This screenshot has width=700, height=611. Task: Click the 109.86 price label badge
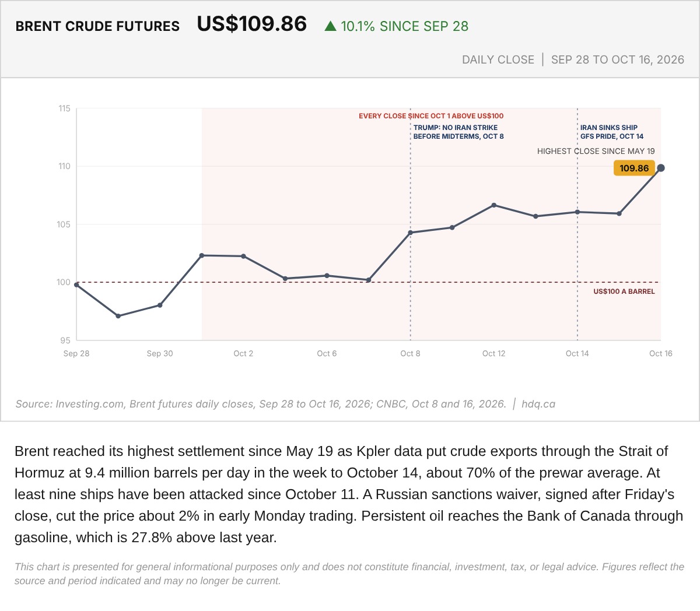(x=633, y=168)
